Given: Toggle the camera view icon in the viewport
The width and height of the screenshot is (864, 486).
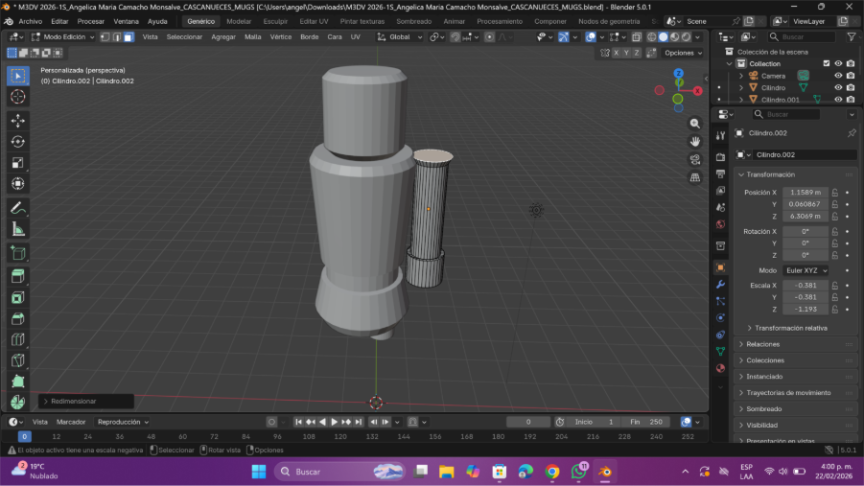Looking at the screenshot, I should tap(695, 160).
